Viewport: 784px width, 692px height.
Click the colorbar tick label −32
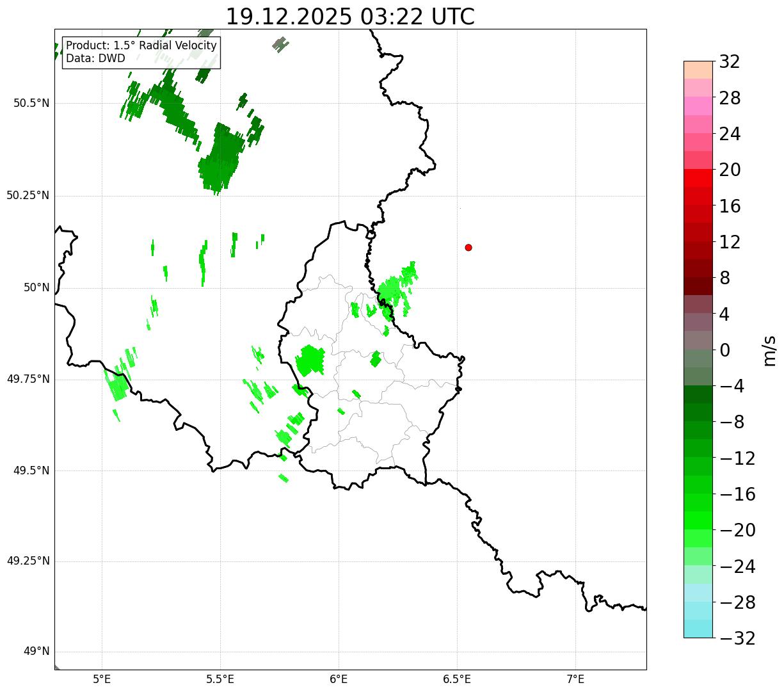click(x=737, y=638)
